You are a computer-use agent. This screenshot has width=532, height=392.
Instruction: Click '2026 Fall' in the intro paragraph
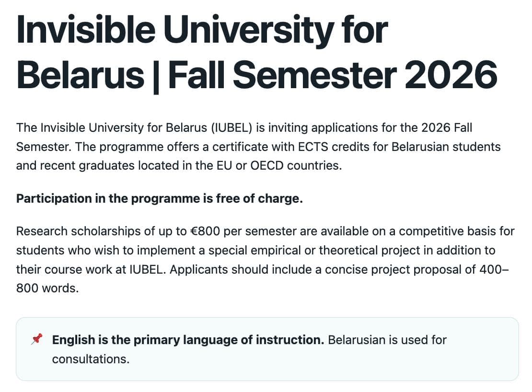[447, 128]
